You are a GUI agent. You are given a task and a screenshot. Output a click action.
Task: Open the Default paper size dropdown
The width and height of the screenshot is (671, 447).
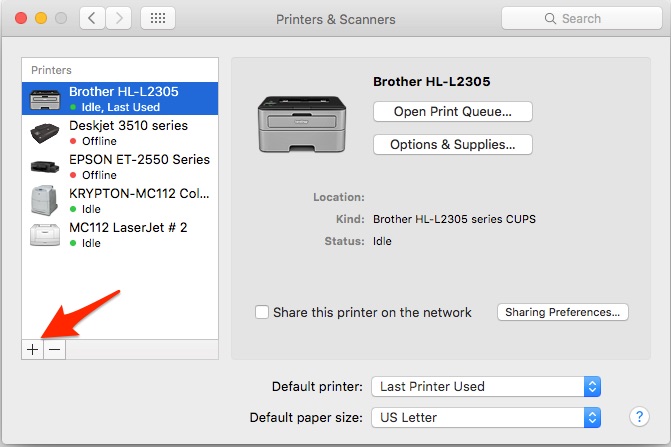click(486, 417)
